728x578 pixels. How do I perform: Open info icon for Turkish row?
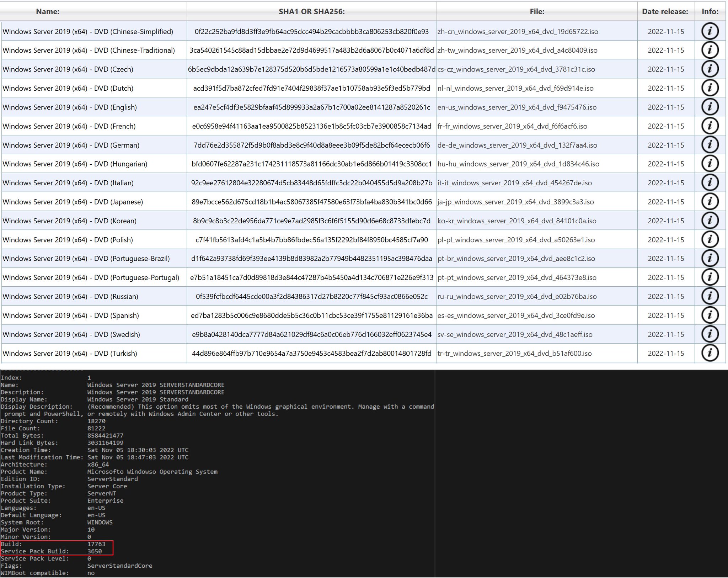710,352
